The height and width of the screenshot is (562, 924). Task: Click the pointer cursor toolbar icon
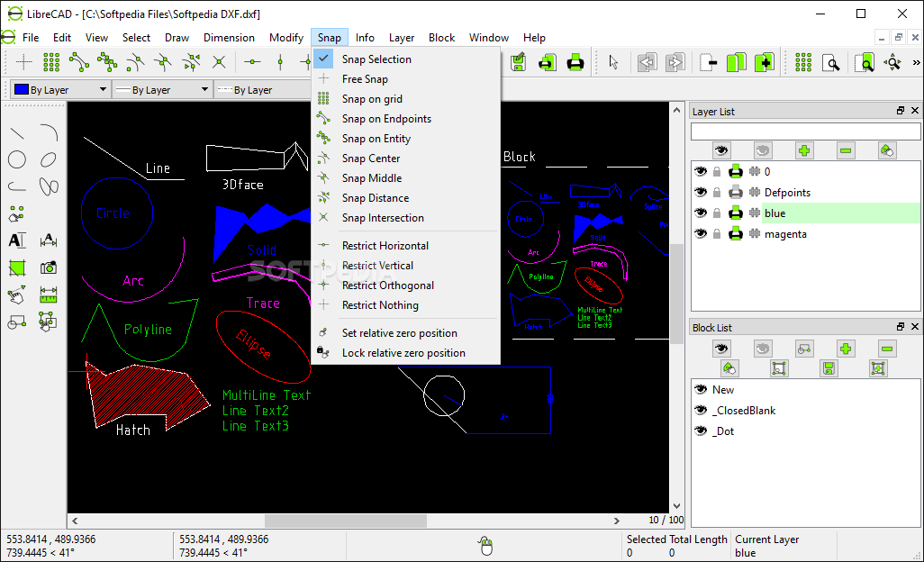(x=613, y=62)
